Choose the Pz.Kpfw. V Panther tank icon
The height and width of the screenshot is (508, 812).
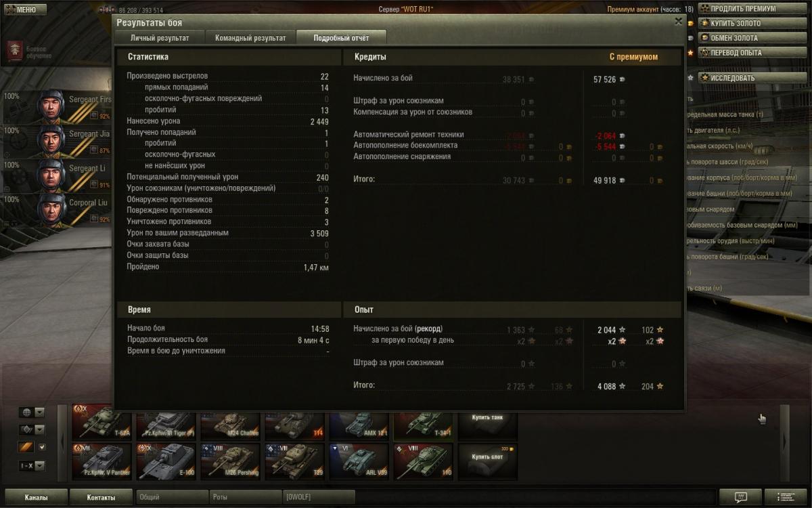101,462
